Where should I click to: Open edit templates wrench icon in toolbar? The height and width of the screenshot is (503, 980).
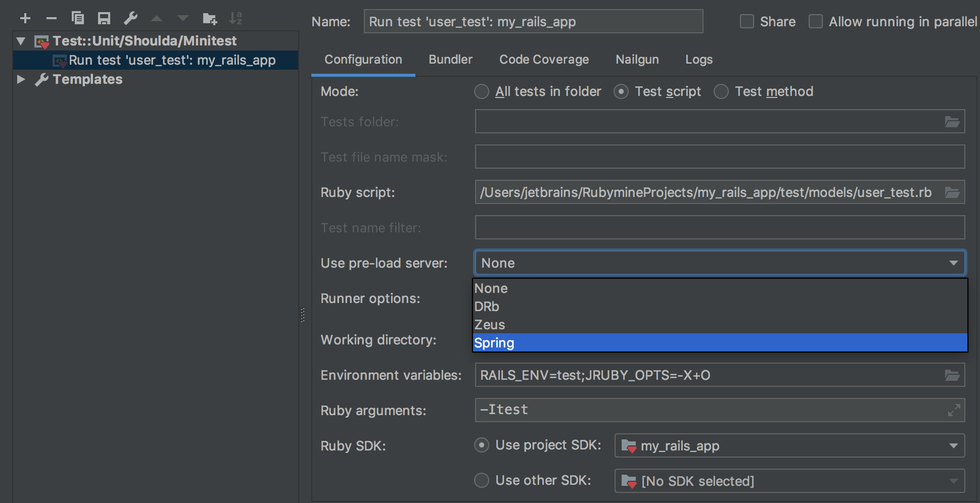[x=130, y=19]
